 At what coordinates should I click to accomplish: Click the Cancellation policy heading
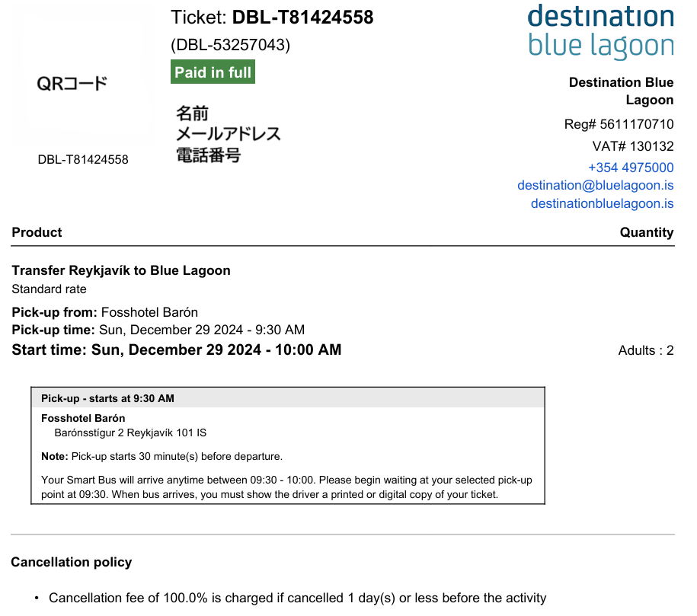(72, 562)
